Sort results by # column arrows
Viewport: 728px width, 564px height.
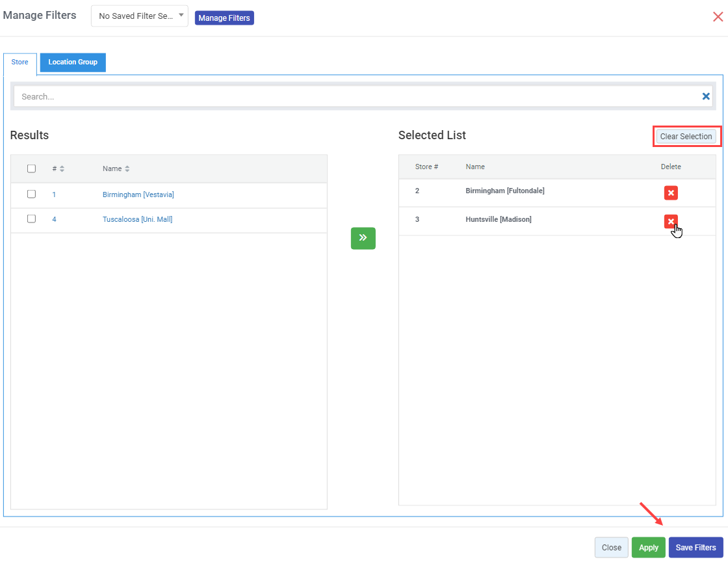(62, 168)
